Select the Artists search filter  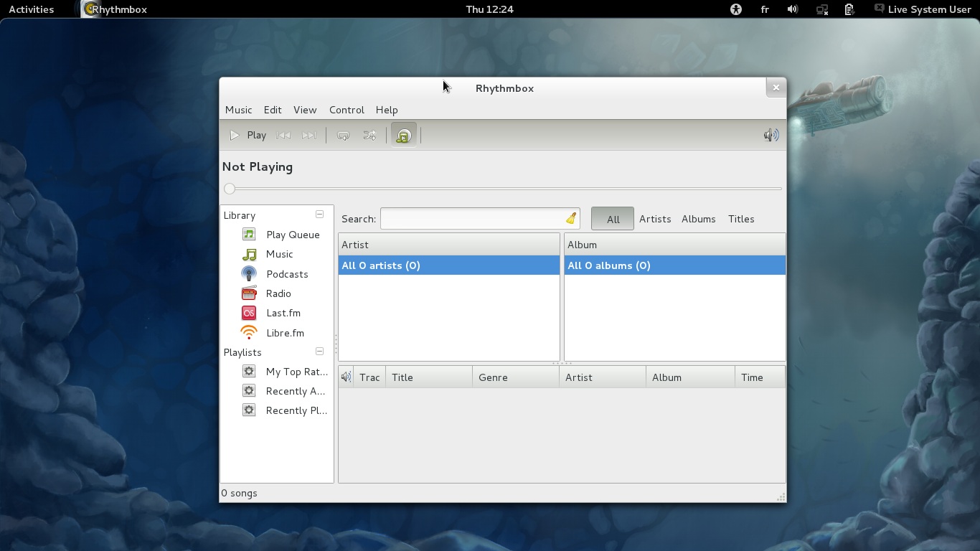point(655,219)
